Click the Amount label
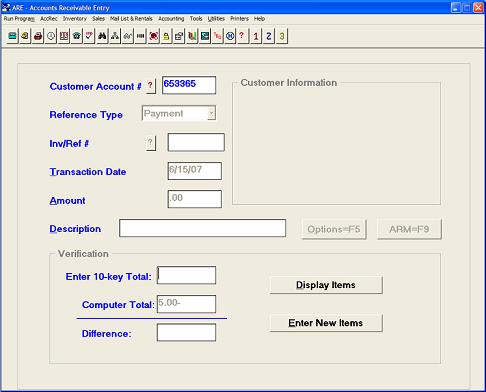 (67, 200)
